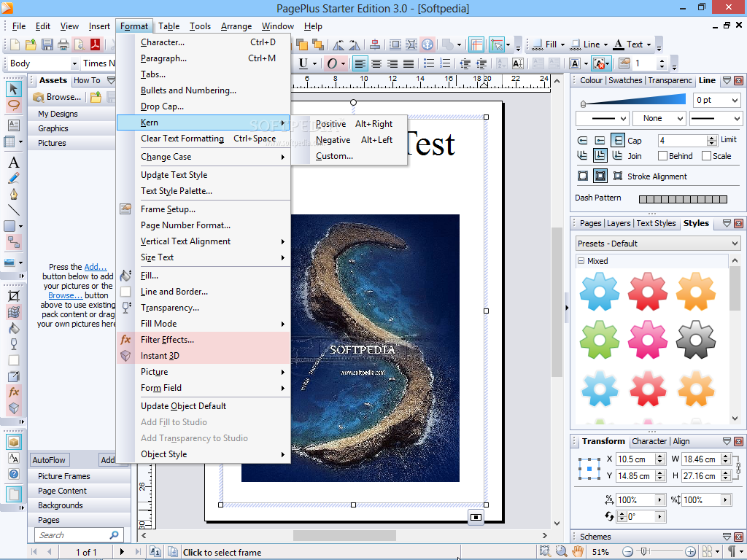
Task: Click the Zoom In plus icon
Action: tap(690, 552)
